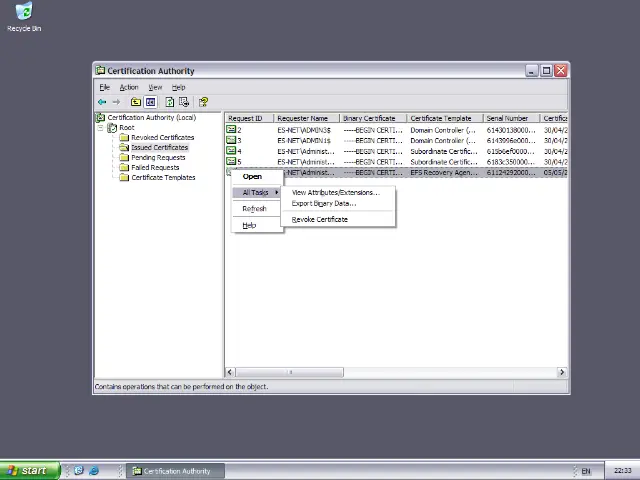Click the Help question mark toolbar icon
The width and height of the screenshot is (640, 480).
tap(203, 102)
